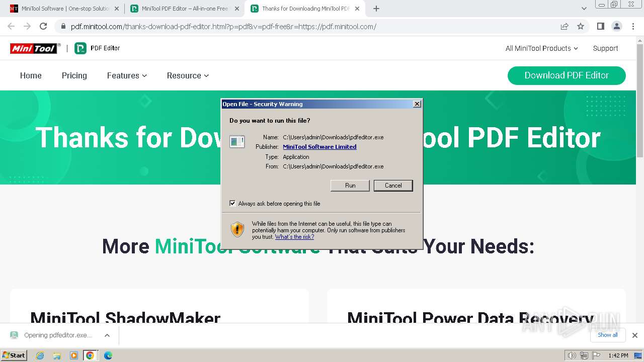Open the Action Center flag icon
The width and height of the screenshot is (644, 362).
click(x=595, y=355)
